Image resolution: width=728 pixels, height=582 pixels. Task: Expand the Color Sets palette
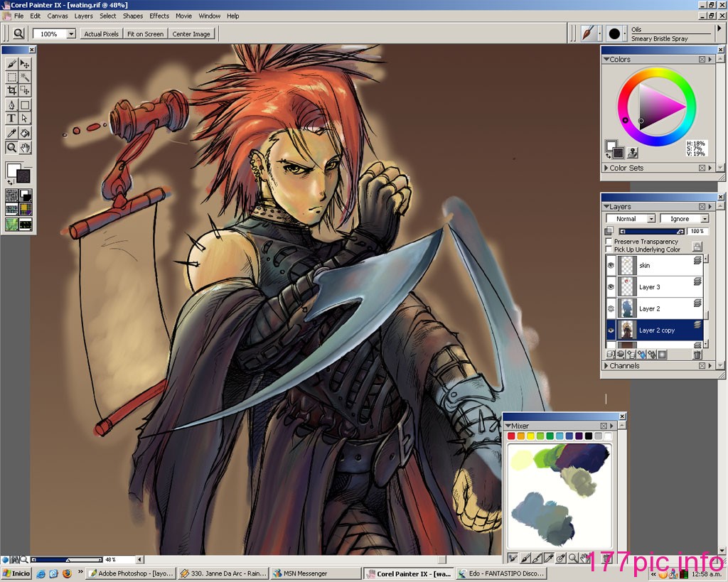606,168
